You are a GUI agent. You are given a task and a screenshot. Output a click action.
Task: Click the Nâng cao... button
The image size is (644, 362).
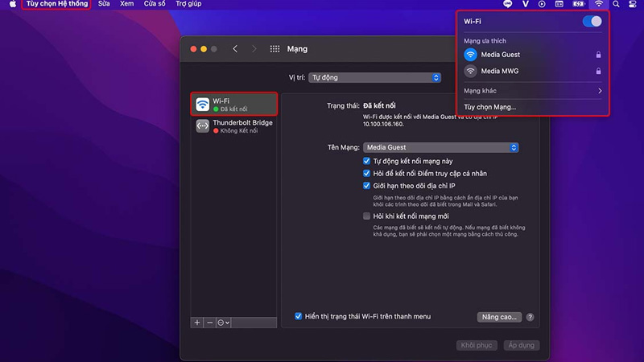(x=499, y=317)
